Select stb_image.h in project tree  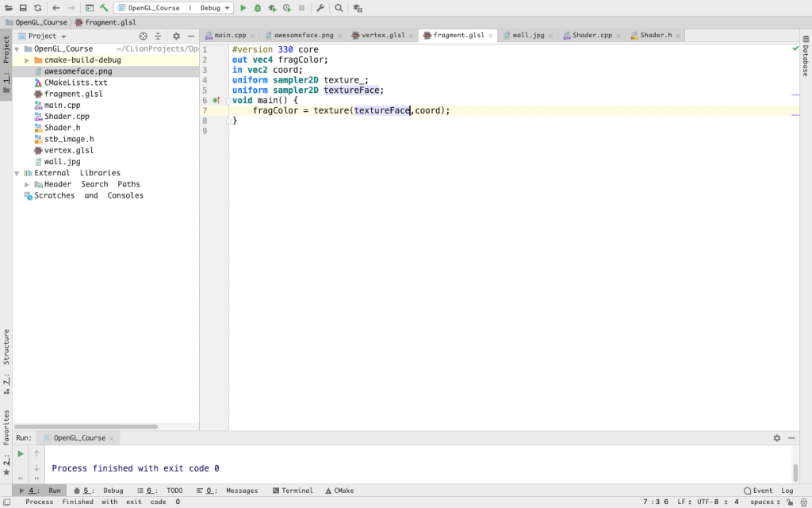coord(69,140)
